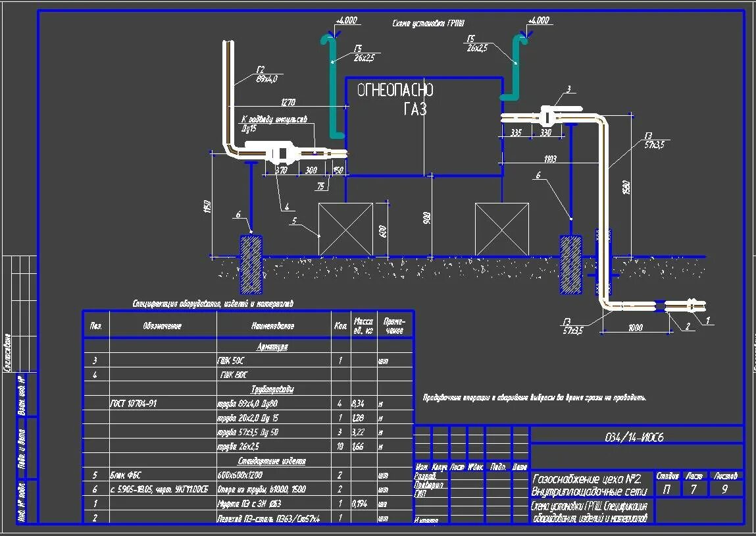The image size is (756, 536).
Task: Click the Разраб. row label
Action: point(425,475)
